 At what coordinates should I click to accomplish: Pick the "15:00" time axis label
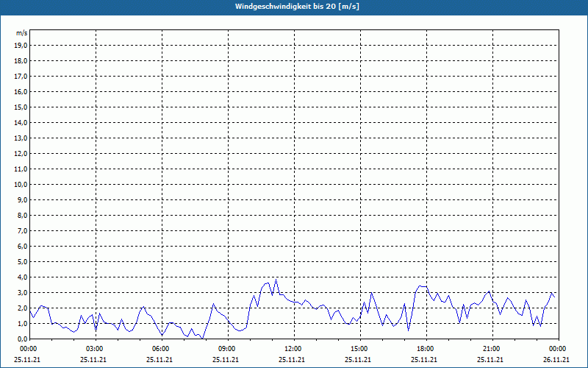360,349
